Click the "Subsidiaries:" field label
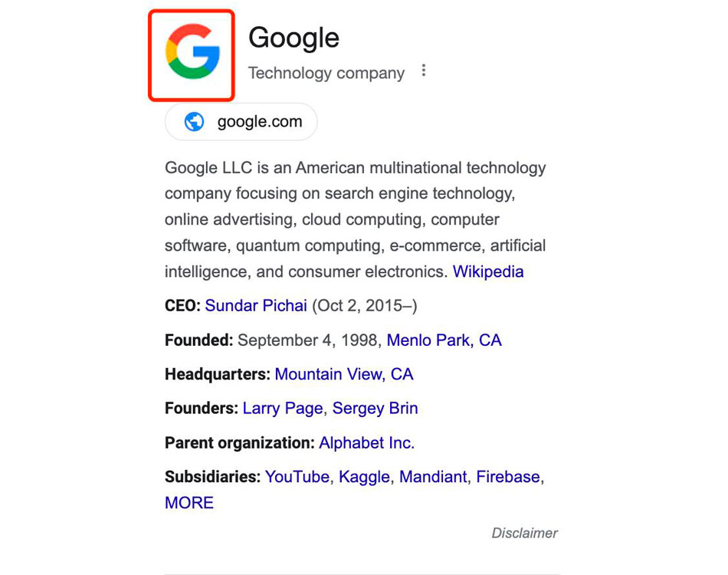This screenshot has height=575, width=728. (212, 477)
